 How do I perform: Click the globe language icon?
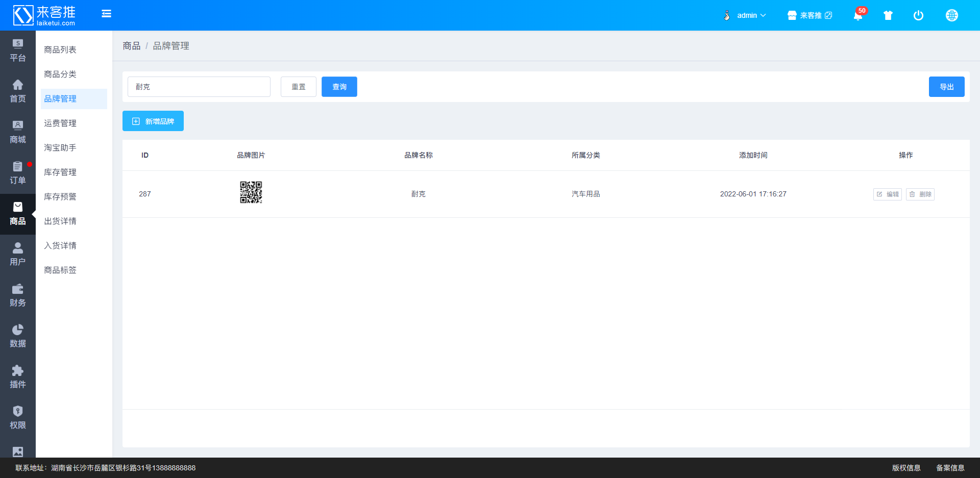click(952, 15)
